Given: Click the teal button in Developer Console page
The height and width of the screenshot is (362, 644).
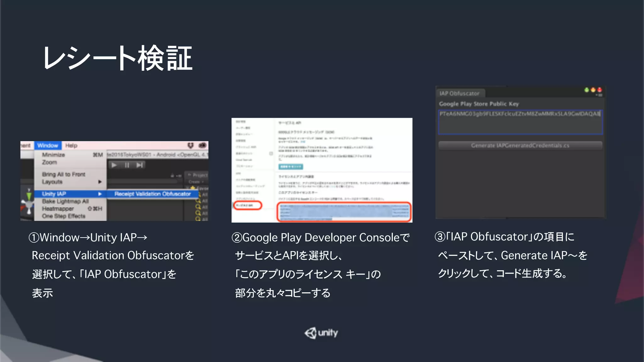Looking at the screenshot, I should (291, 167).
